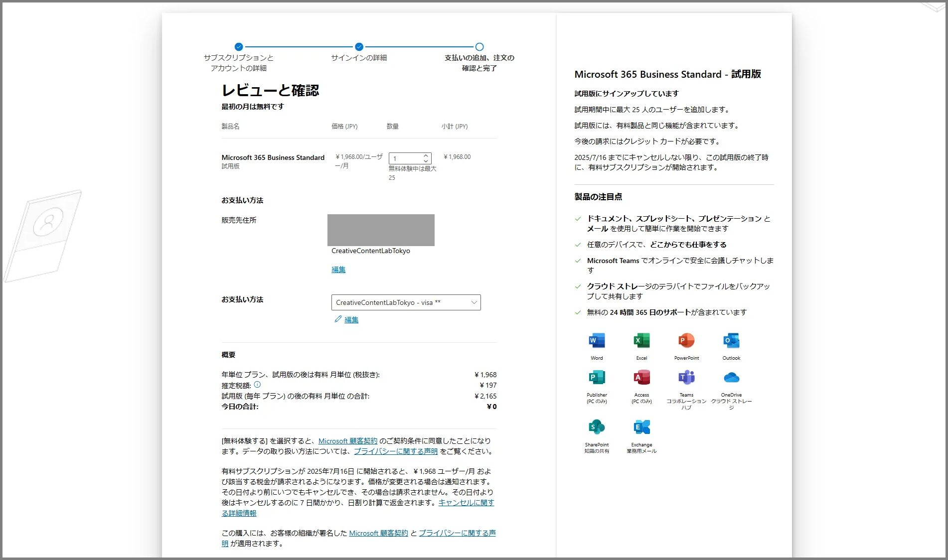Click the Exchange app icon
The image size is (948, 560).
641,427
